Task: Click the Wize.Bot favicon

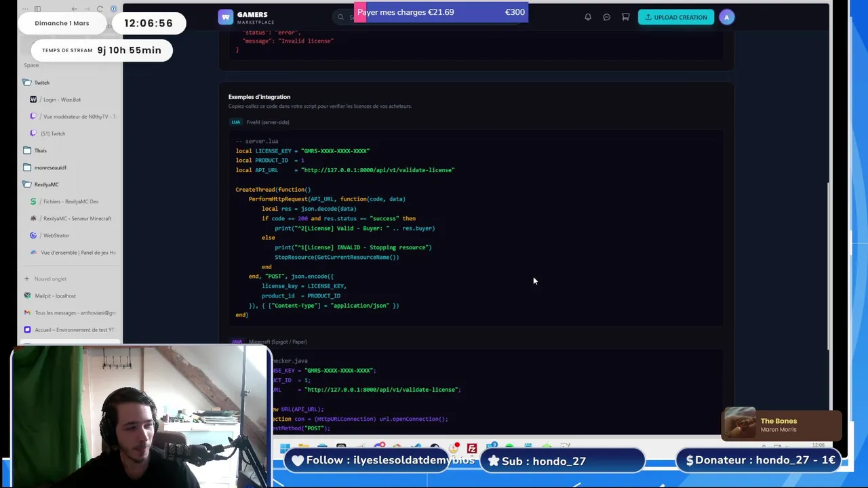Action: pos(33,100)
